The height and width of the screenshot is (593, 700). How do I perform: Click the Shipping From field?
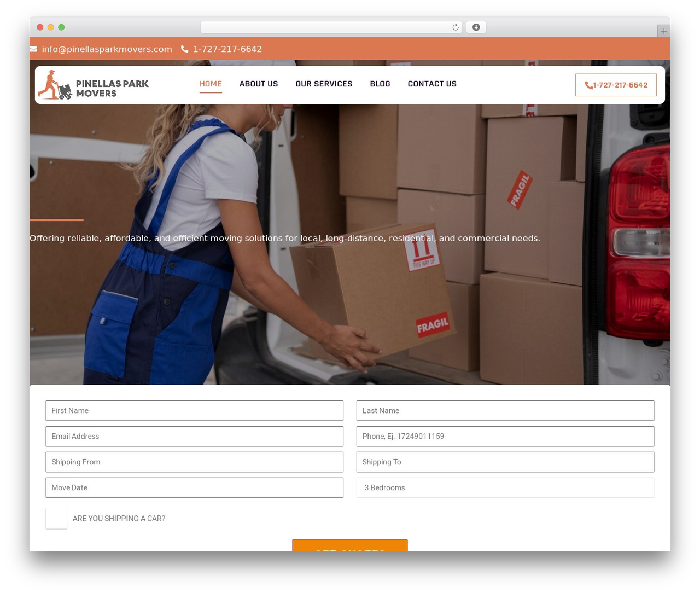pos(195,462)
